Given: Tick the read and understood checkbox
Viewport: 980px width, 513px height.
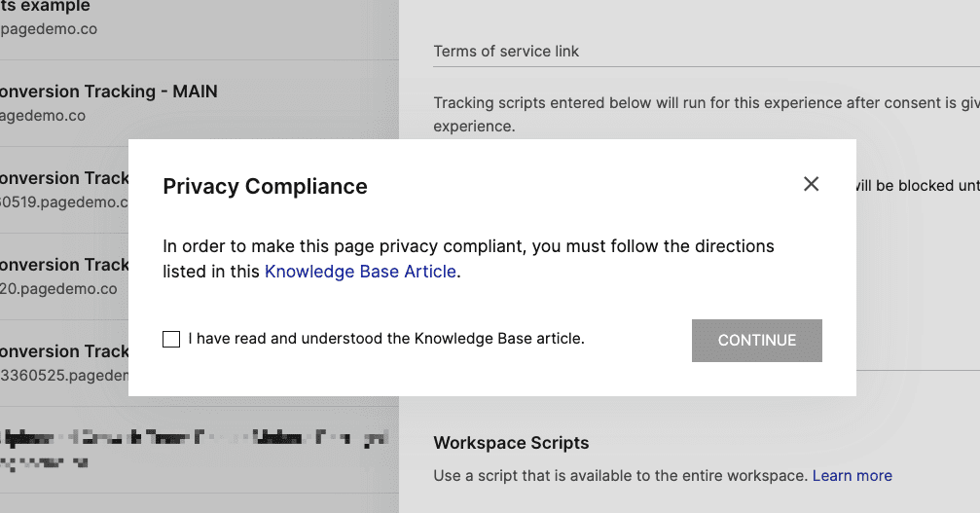Looking at the screenshot, I should tap(171, 340).
